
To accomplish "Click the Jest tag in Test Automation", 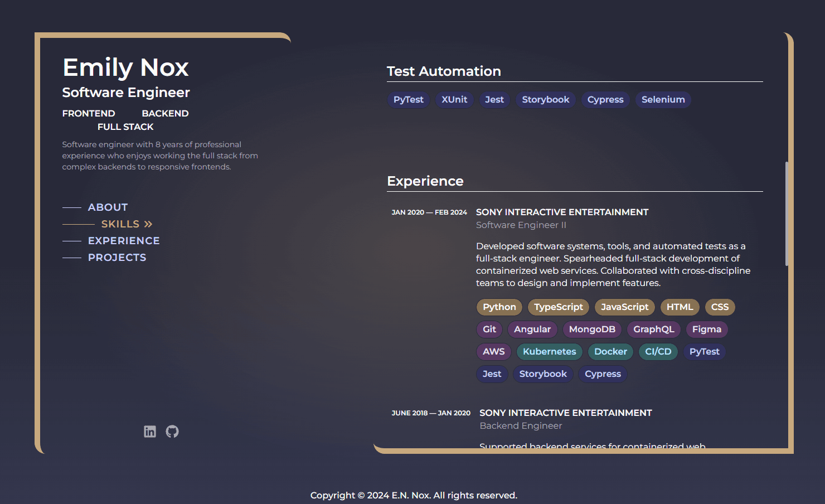I will click(494, 99).
